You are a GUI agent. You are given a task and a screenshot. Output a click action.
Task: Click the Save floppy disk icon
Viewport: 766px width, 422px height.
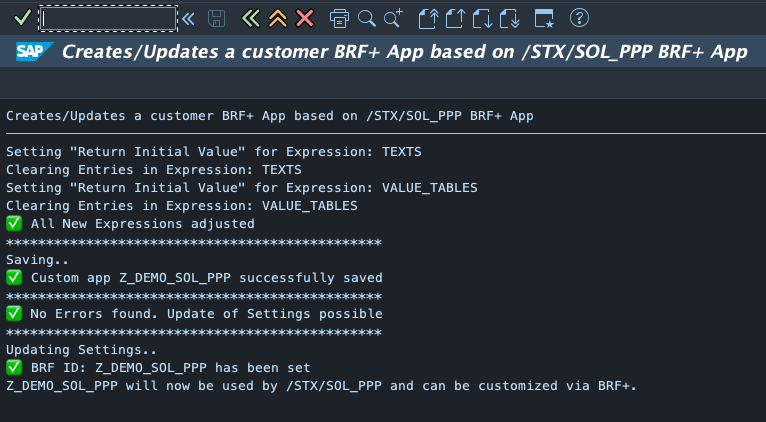217,18
